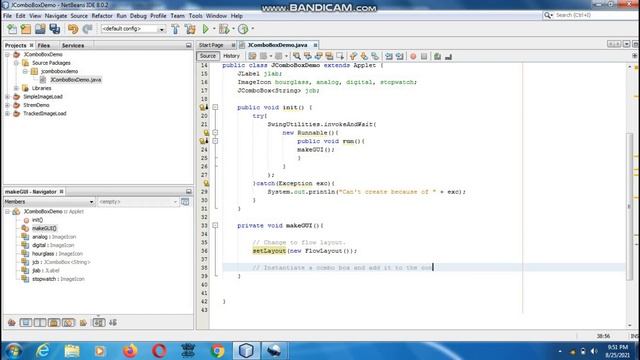This screenshot has width=640, height=360.
Task: Toggle Show Inner Classes filter in Navigator
Action: point(68,322)
